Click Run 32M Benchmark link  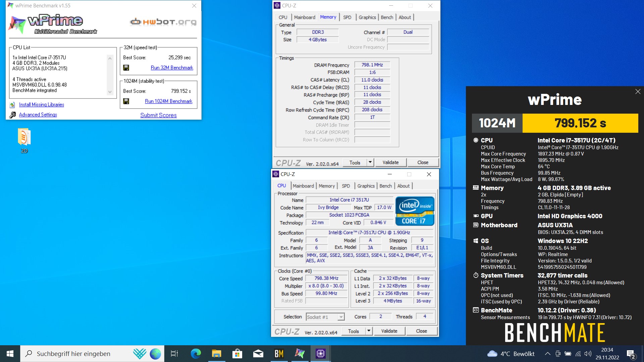point(172,68)
